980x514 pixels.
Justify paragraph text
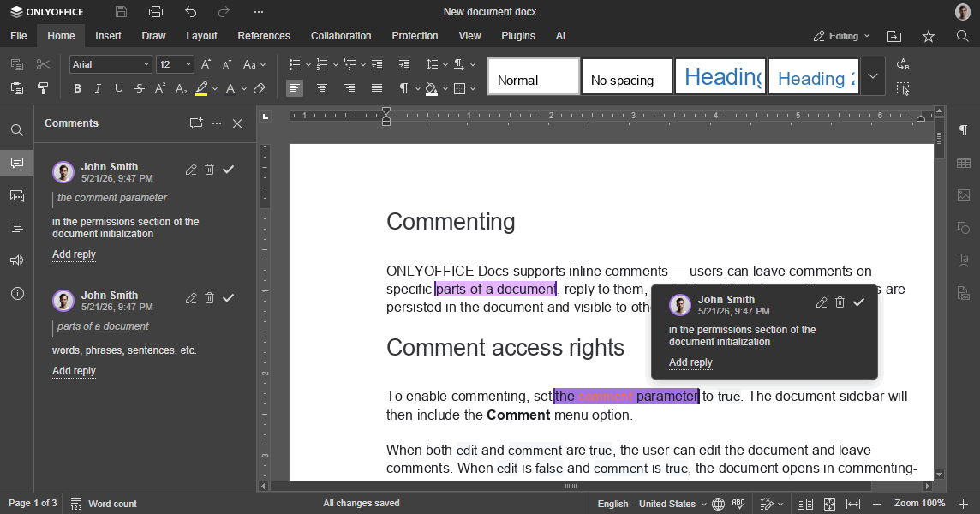point(377,89)
